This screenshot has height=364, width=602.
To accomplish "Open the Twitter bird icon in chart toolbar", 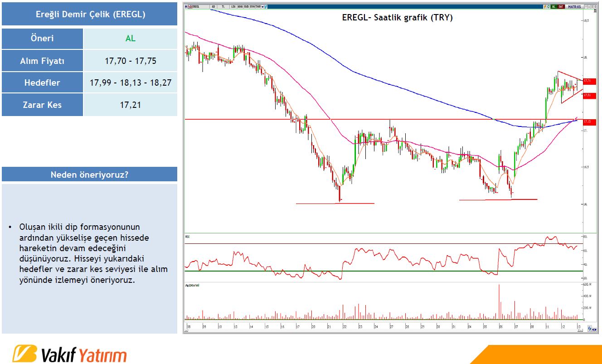I will point(266,7).
